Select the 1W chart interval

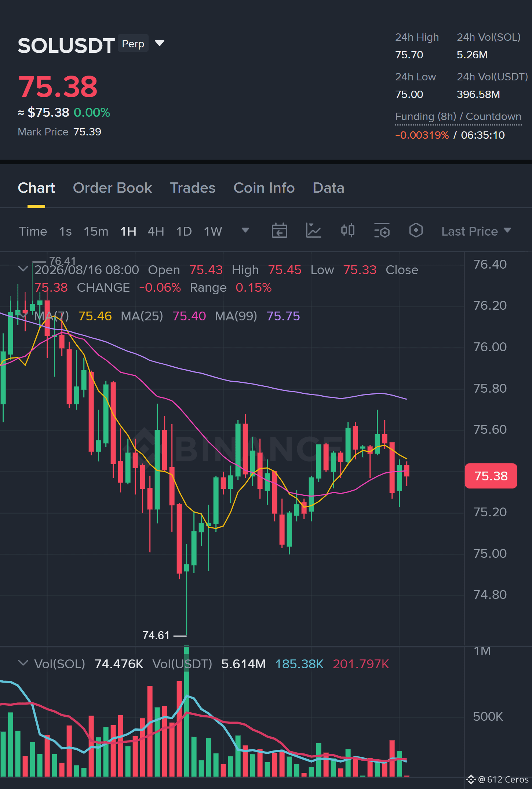point(213,231)
